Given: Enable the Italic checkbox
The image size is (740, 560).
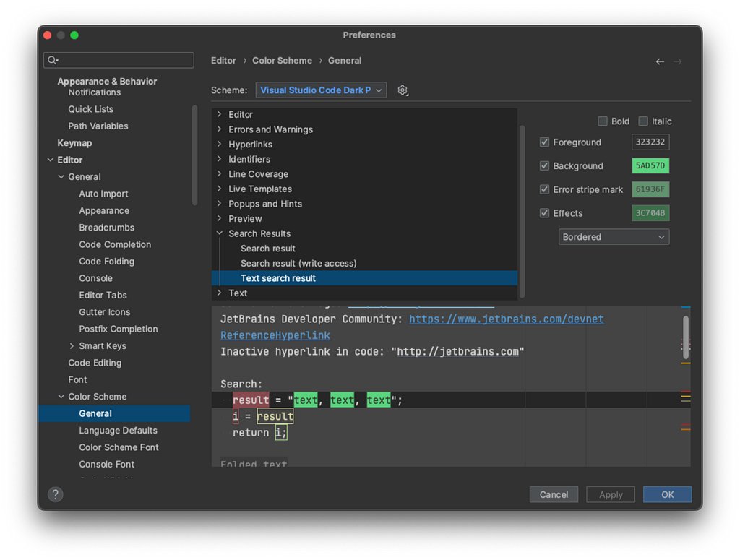Looking at the screenshot, I should 642,121.
